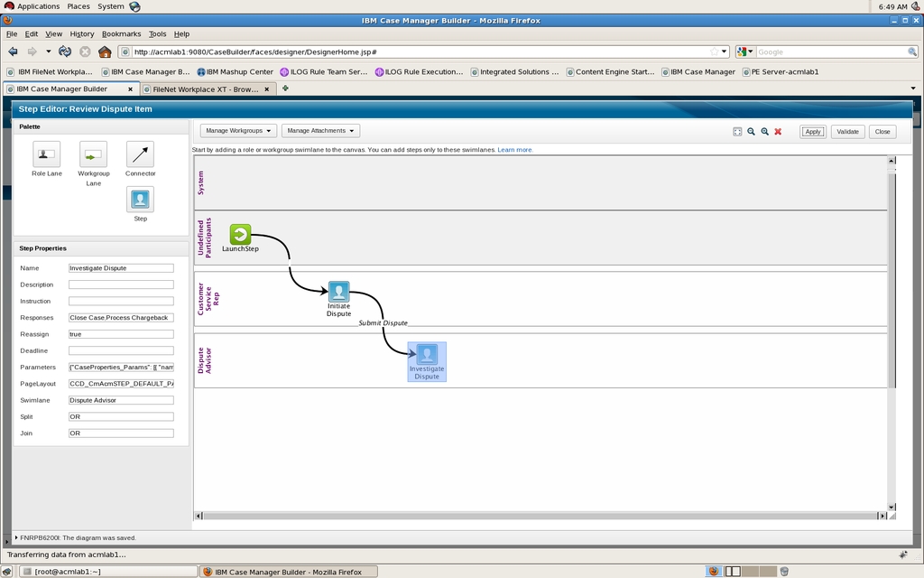Delete selected item with red X
The width and height of the screenshot is (924, 578).
click(x=778, y=132)
